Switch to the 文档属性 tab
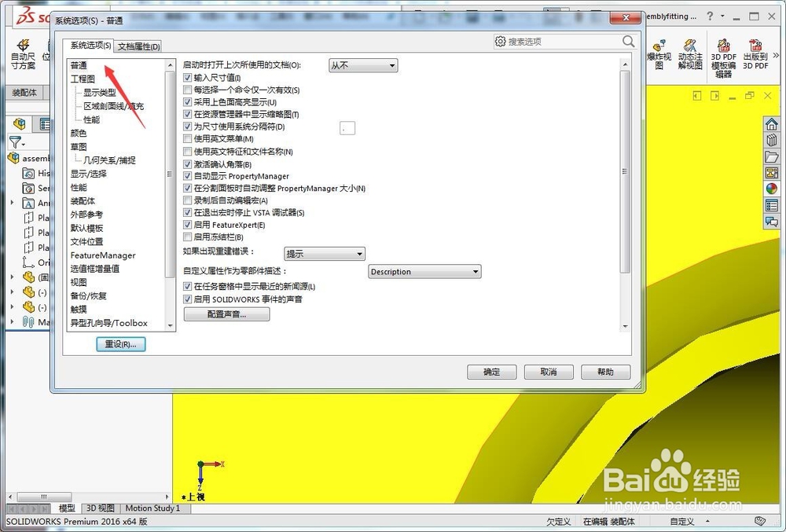This screenshot has width=786, height=532. click(x=139, y=46)
